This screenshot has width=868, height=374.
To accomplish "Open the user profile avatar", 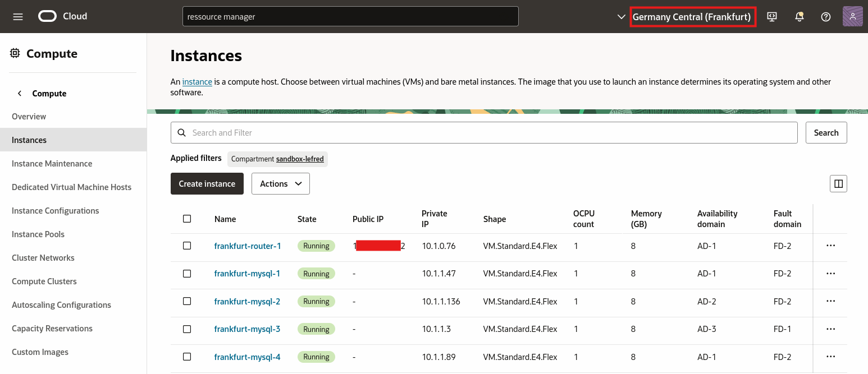I will (x=852, y=16).
